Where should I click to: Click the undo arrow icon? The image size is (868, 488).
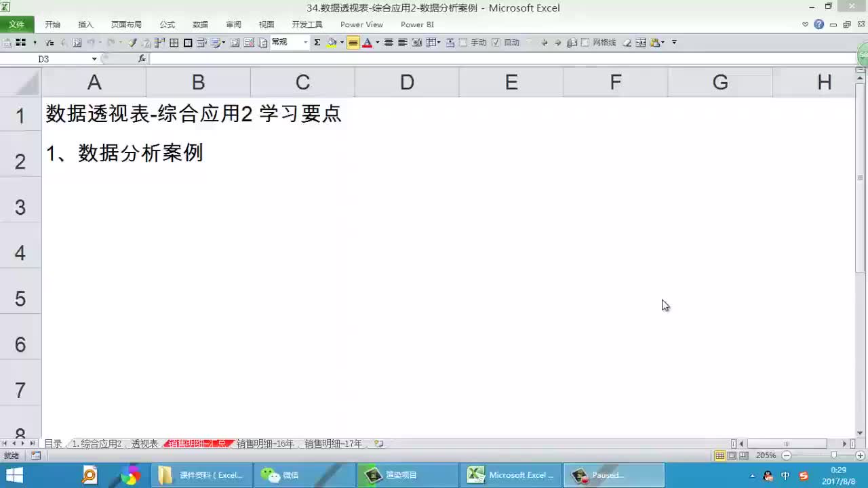point(90,43)
